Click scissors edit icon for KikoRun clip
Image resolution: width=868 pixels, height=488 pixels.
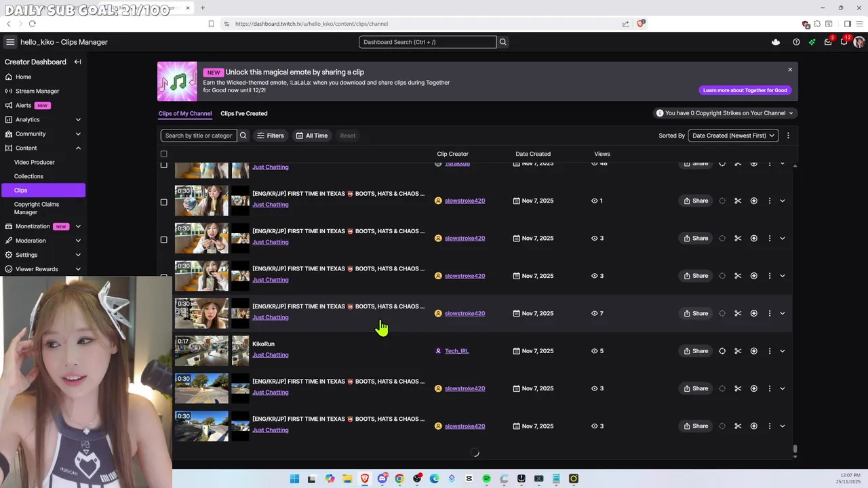[x=738, y=351]
